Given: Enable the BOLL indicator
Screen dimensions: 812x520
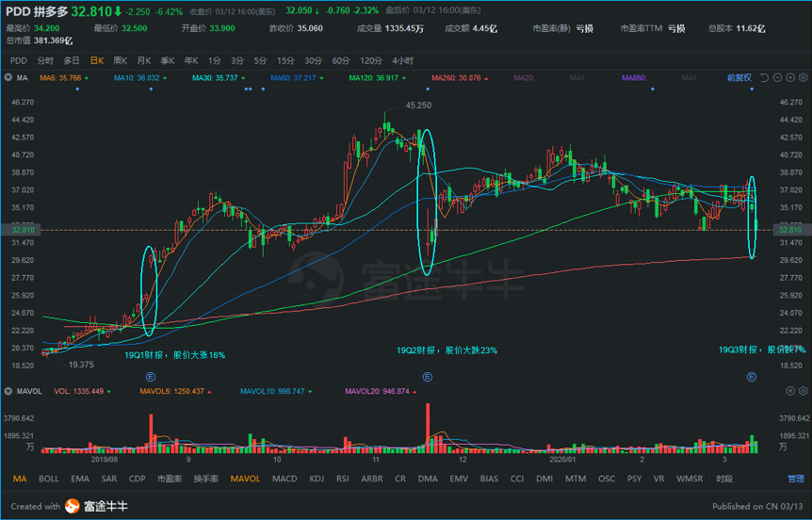Looking at the screenshot, I should [49, 479].
